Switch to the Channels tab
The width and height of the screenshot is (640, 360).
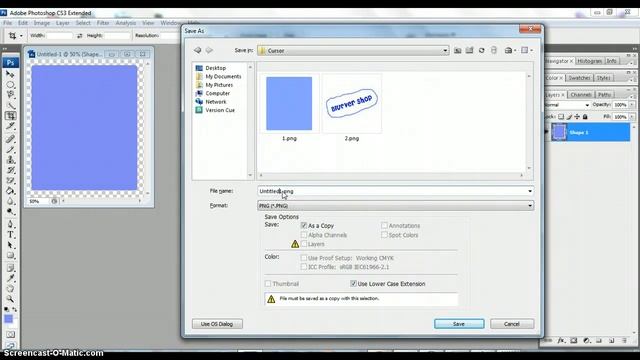pyautogui.click(x=580, y=95)
